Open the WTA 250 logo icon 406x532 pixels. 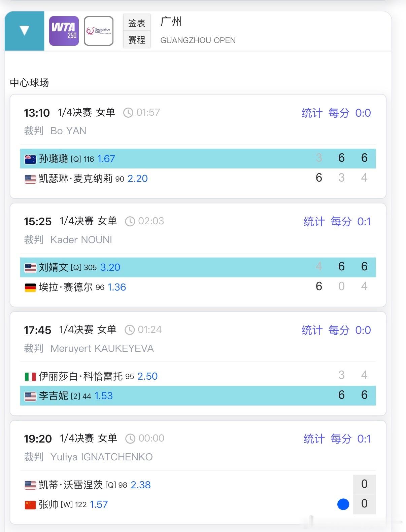64,31
